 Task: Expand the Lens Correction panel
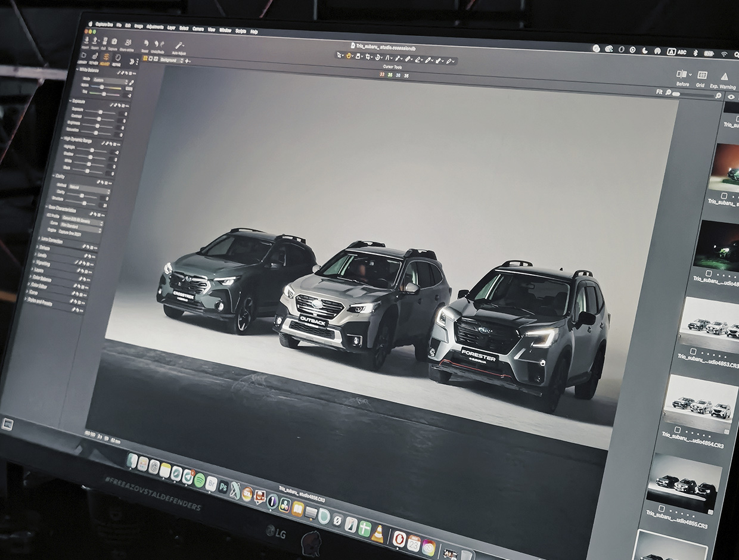coord(39,238)
